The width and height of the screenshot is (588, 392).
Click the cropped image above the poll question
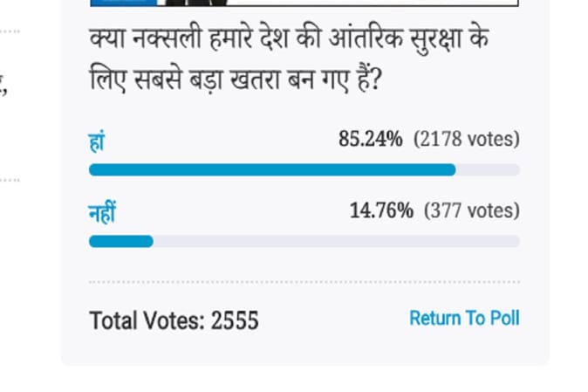pos(304,3)
